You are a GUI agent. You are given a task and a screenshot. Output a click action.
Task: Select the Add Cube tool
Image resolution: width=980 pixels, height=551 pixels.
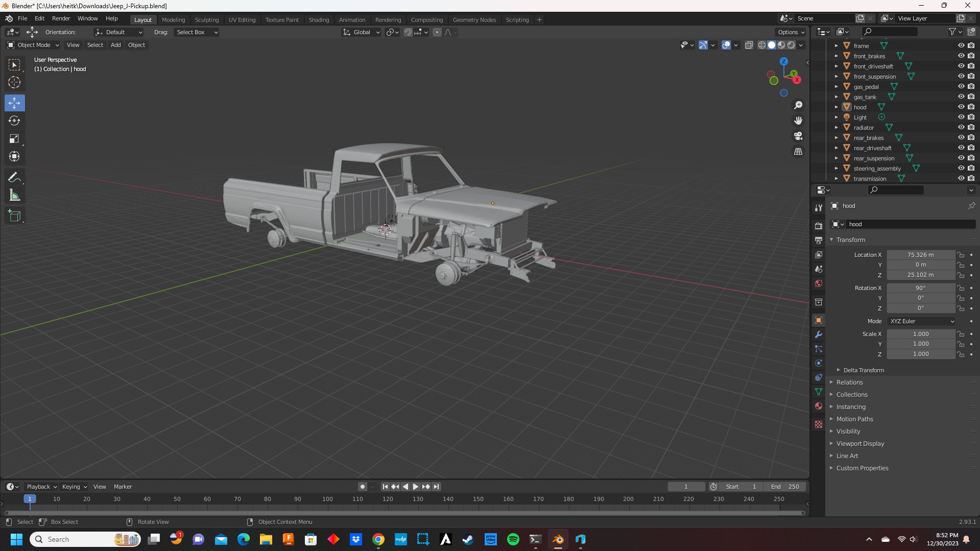tap(14, 216)
